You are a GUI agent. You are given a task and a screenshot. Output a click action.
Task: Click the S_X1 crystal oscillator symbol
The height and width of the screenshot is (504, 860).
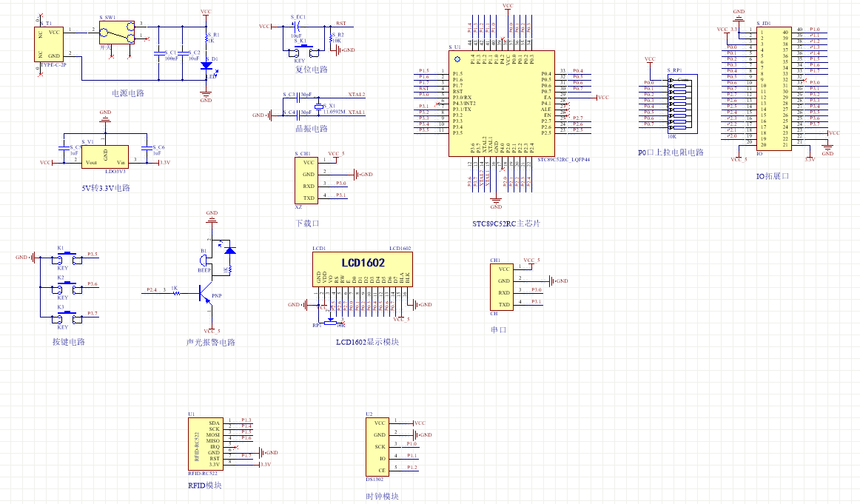click(x=320, y=107)
